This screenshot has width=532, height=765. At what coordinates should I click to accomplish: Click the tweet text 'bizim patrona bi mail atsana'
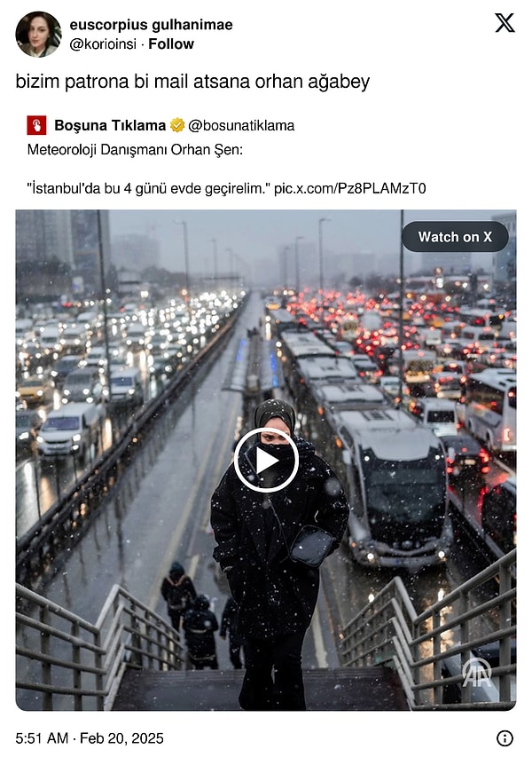(x=133, y=81)
